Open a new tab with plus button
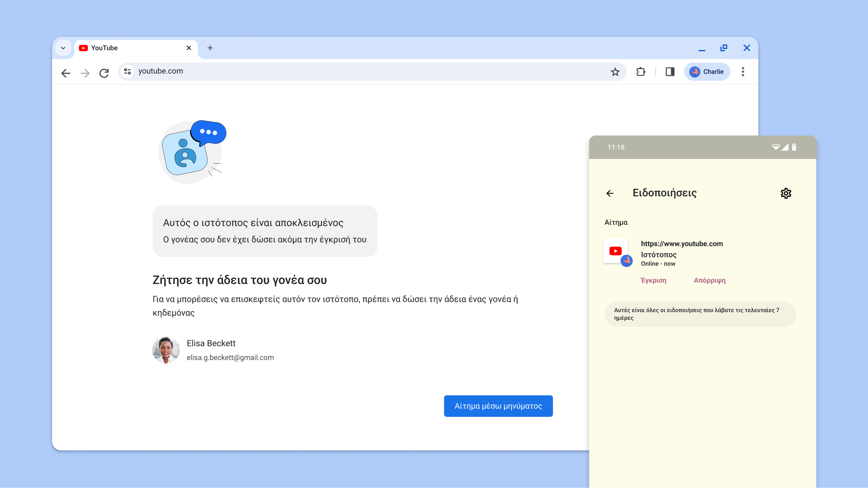The width and height of the screenshot is (868, 488). tap(210, 48)
